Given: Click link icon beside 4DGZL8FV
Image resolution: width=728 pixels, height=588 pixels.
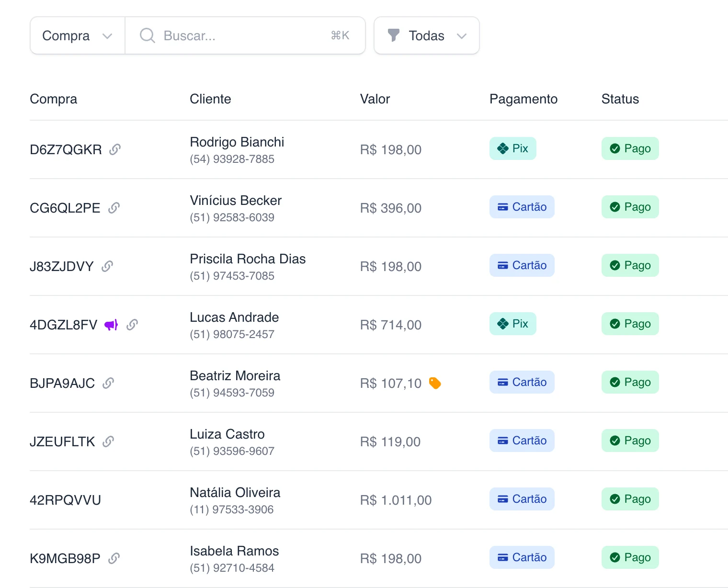Looking at the screenshot, I should (x=132, y=325).
